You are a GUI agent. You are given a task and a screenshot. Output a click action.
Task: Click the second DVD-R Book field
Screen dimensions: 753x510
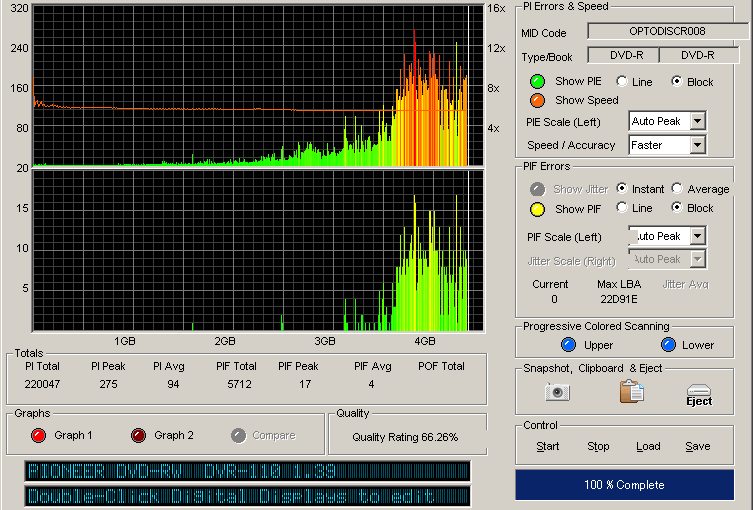699,55
